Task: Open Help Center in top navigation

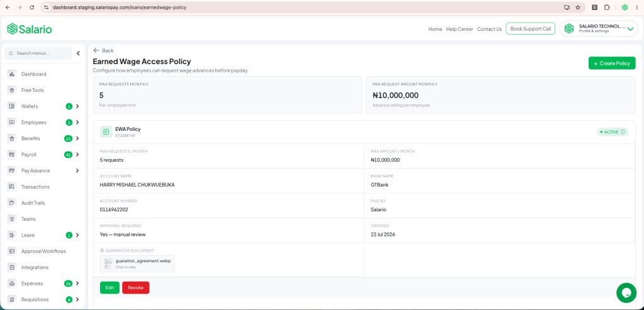Action: pyautogui.click(x=460, y=29)
